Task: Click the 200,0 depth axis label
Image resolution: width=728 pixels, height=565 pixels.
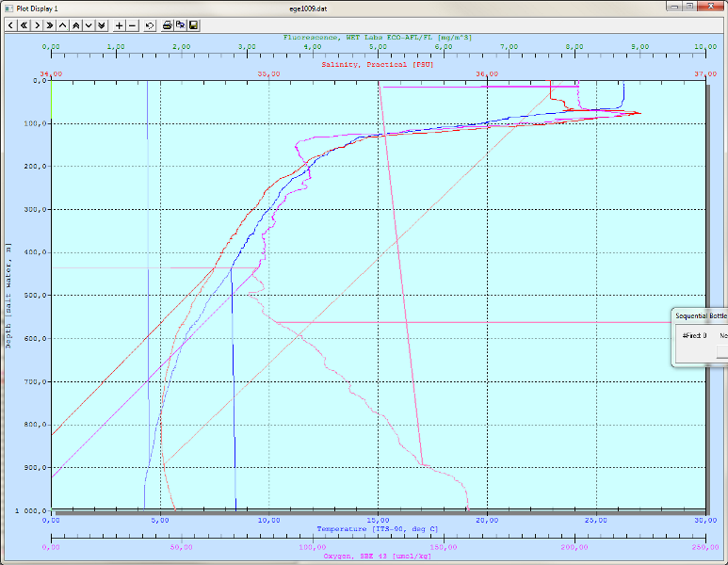Action: [35, 167]
